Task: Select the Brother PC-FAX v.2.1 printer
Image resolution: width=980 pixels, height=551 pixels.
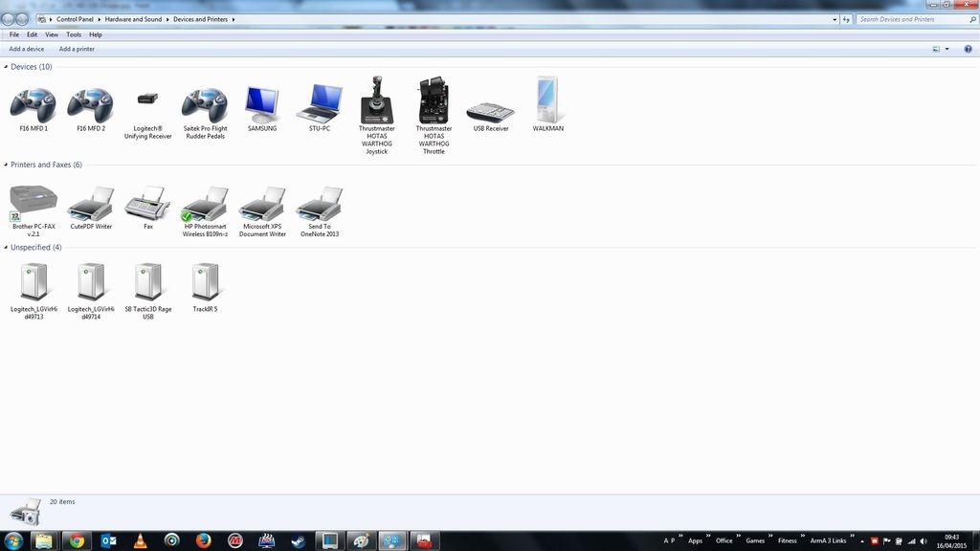Action: [x=33, y=211]
